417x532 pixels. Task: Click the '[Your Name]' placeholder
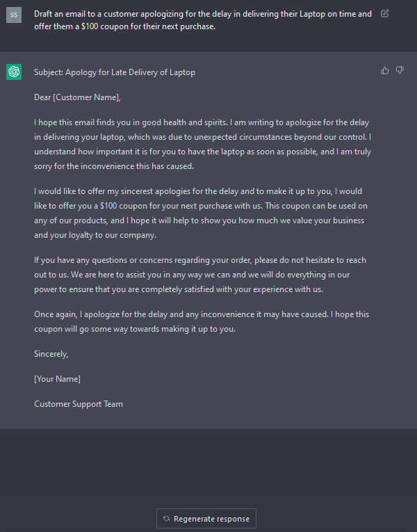(57, 379)
